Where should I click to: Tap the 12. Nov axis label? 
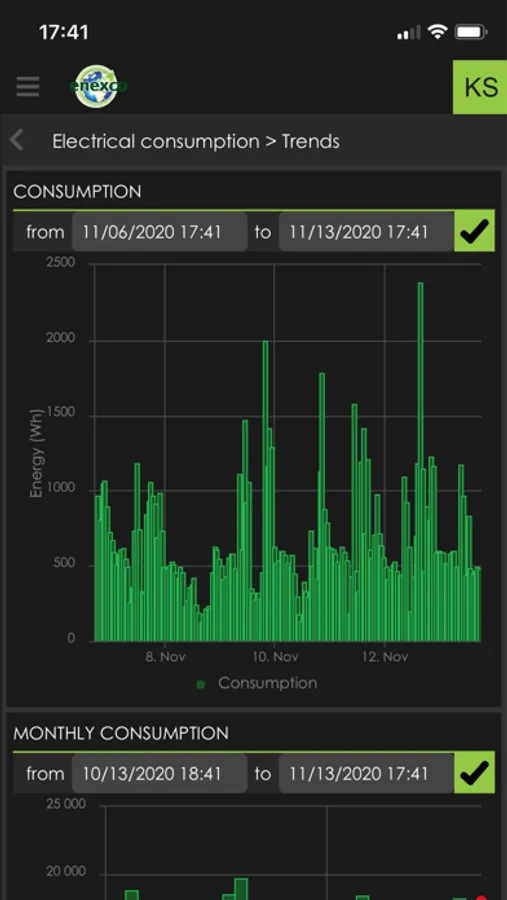pos(385,657)
